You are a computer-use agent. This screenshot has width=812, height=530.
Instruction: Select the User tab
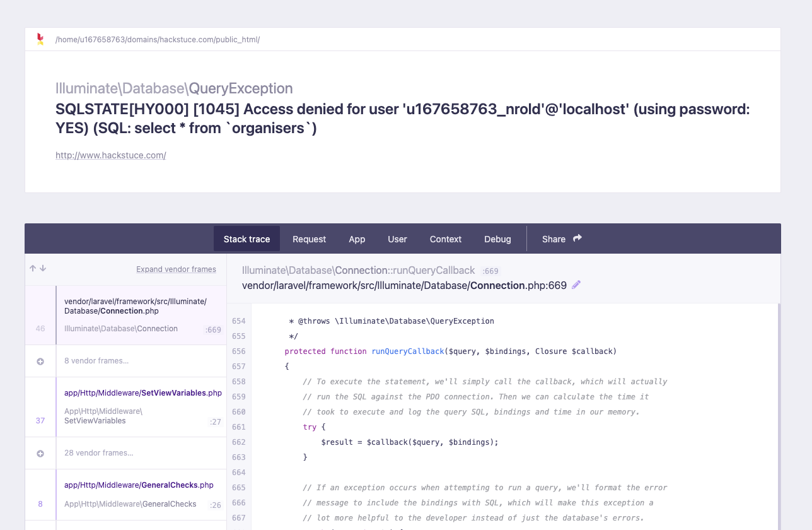click(397, 238)
